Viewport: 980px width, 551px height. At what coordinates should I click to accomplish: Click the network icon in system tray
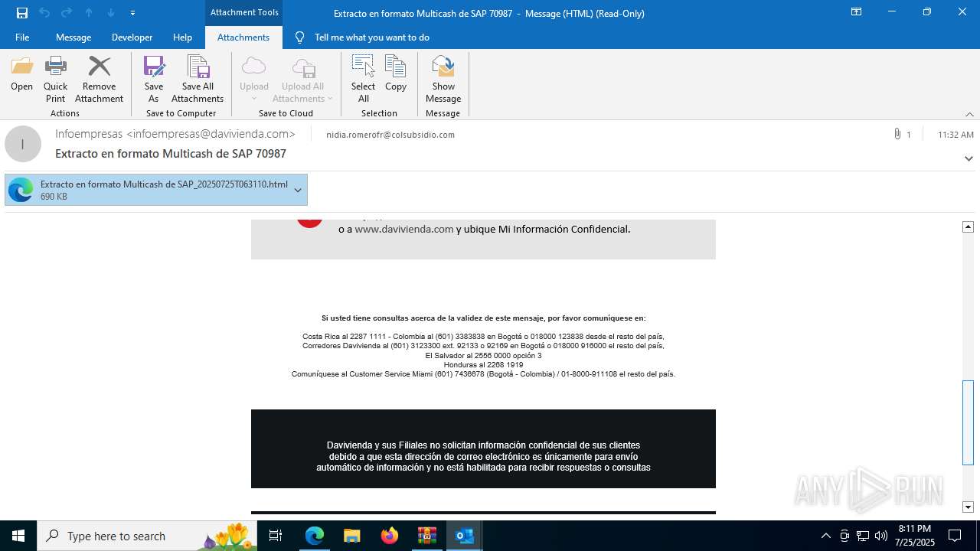[x=863, y=536]
